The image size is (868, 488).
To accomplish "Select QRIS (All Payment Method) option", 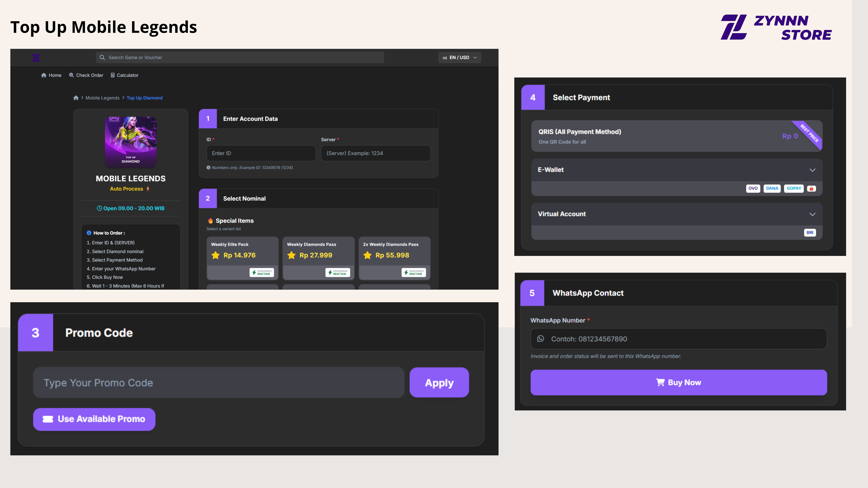I will [677, 136].
